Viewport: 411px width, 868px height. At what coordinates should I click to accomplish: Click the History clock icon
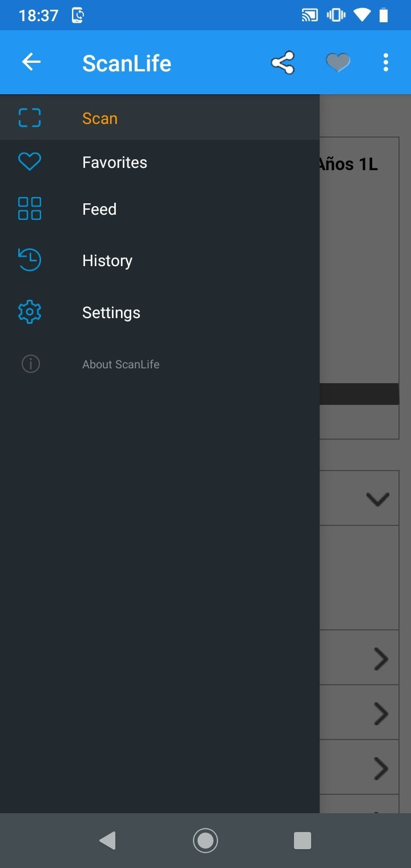coord(30,260)
